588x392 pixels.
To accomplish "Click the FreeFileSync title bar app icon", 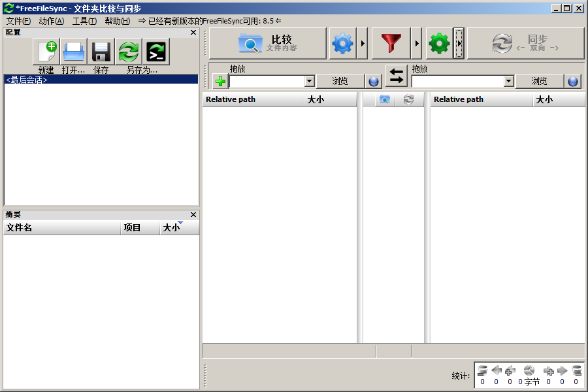I will coord(8,8).
